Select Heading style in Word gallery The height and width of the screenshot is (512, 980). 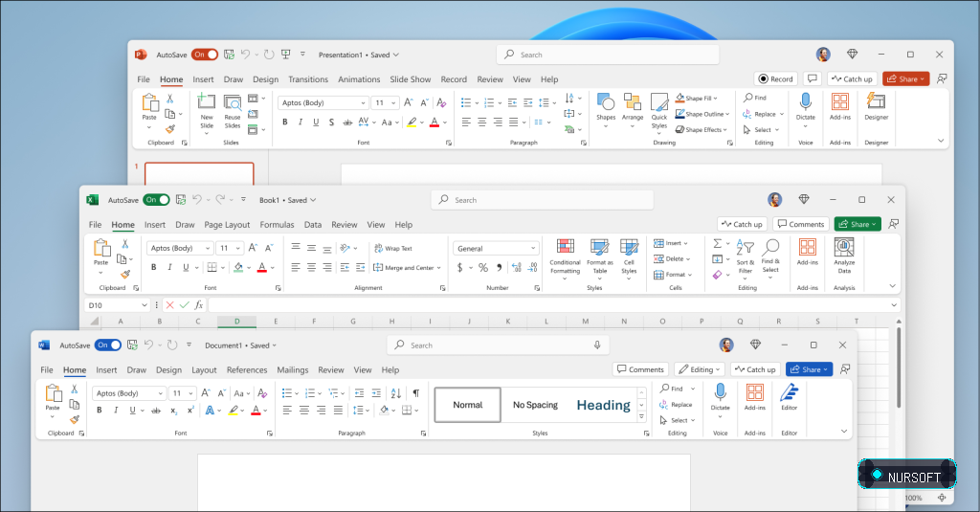(603, 405)
